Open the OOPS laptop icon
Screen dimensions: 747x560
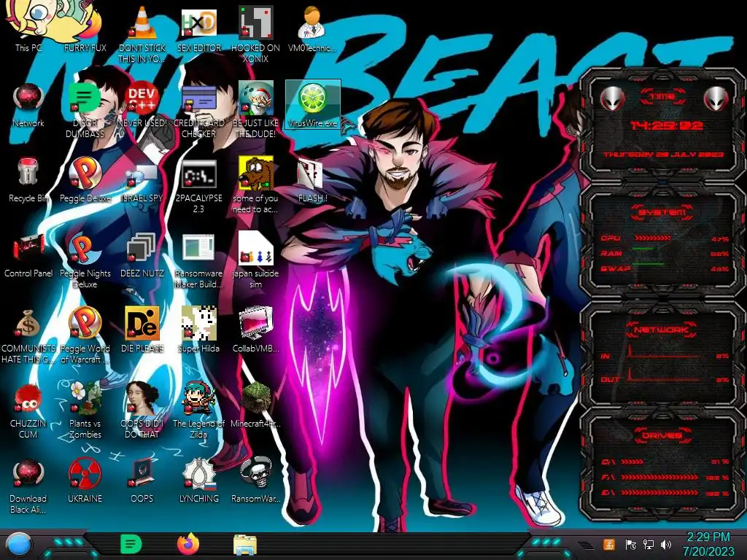coord(142,480)
